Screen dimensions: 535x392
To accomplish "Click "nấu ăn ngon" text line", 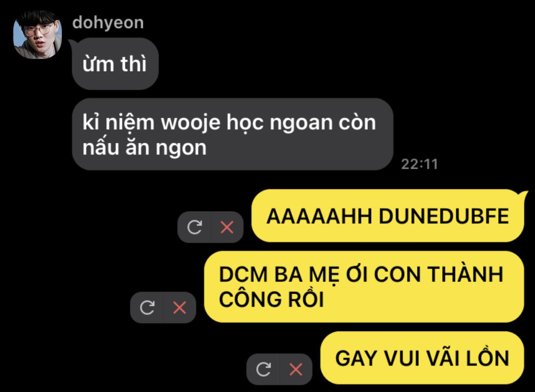I will pyautogui.click(x=145, y=148).
